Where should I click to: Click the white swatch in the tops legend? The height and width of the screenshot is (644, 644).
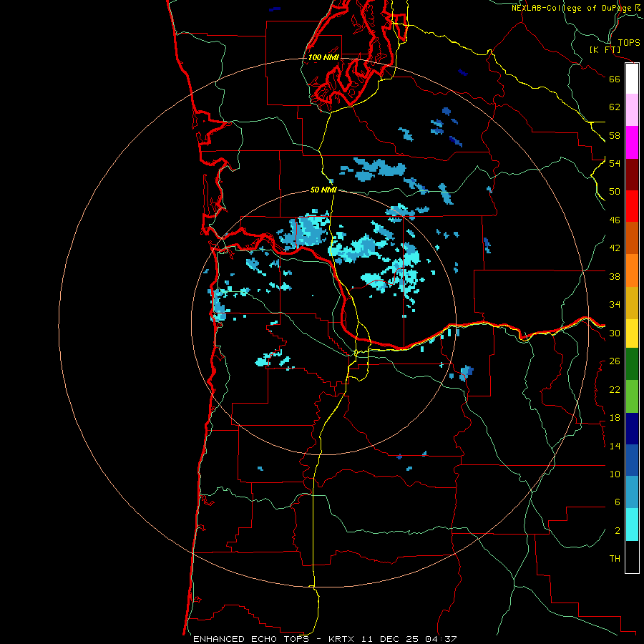632,79
